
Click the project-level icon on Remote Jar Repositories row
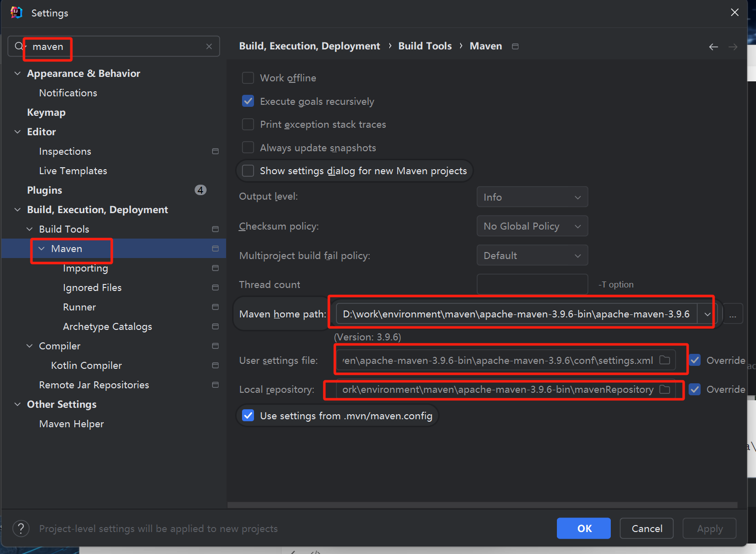click(216, 385)
